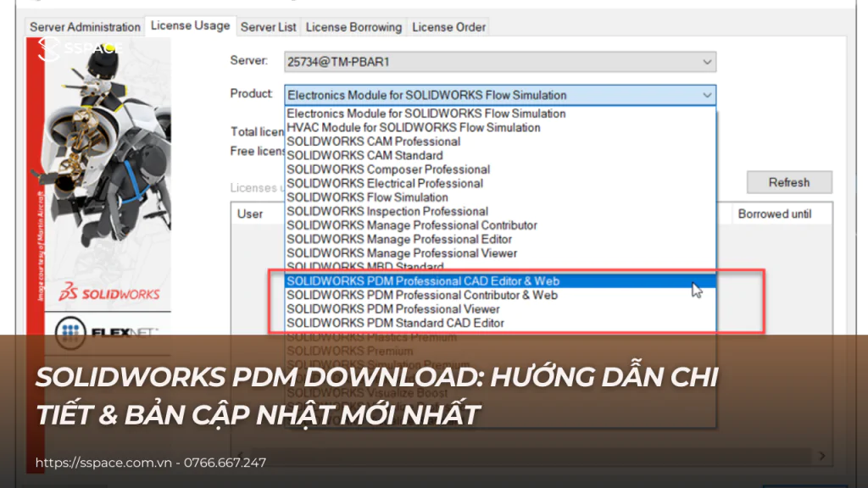Go to the License Borrowing tab

(353, 27)
